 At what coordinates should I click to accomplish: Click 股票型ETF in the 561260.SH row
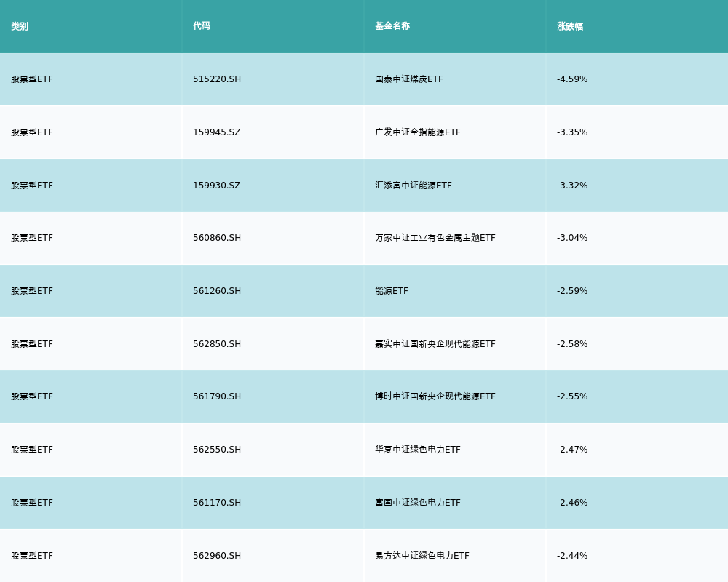click(x=32, y=291)
